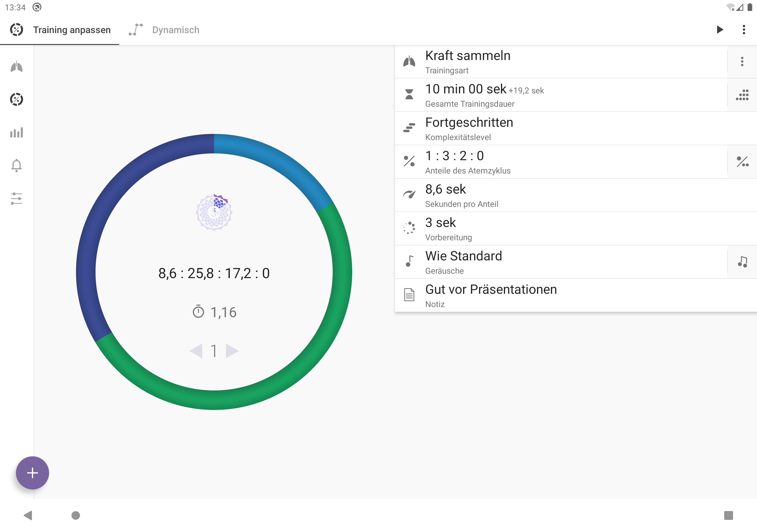Open the bell reminders sidebar icon

tap(17, 166)
